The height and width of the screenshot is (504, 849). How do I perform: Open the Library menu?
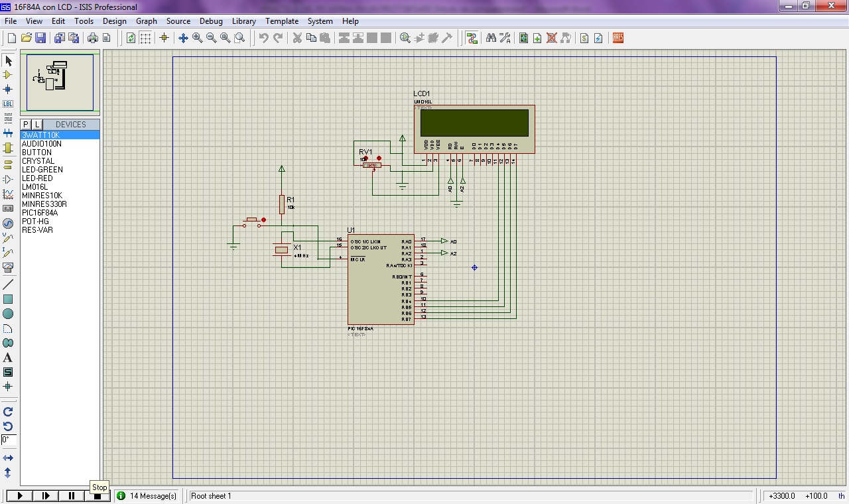coord(243,21)
